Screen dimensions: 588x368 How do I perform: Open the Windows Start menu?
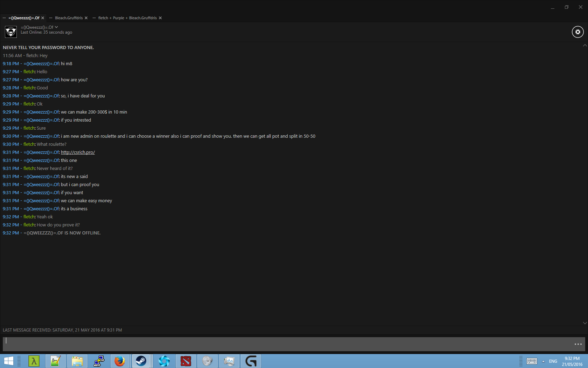pyautogui.click(x=8, y=361)
